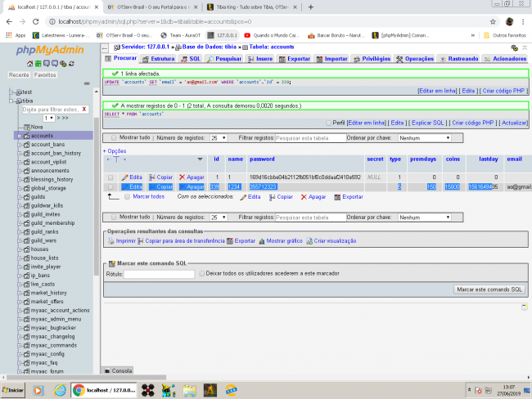This screenshot has width=532, height=399.
Task: Click pencil Edita icon in row id 1
Action: pyautogui.click(x=125, y=177)
